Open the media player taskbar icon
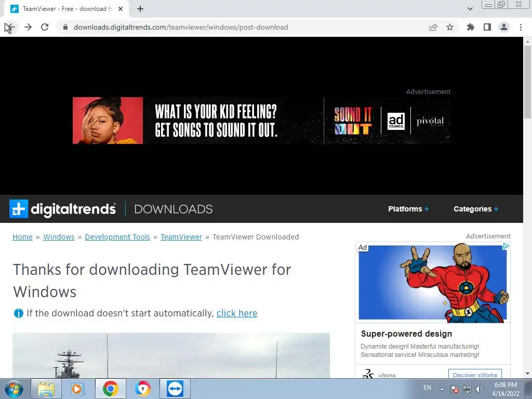 click(x=78, y=389)
